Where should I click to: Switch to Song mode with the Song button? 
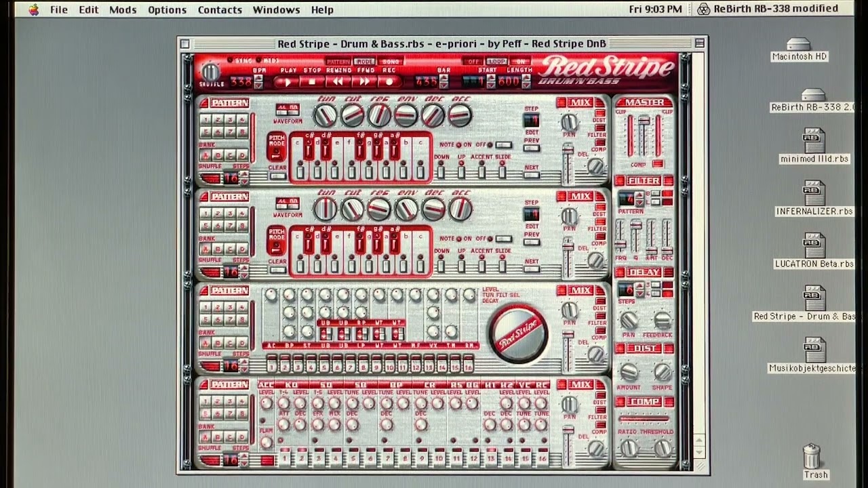[391, 62]
